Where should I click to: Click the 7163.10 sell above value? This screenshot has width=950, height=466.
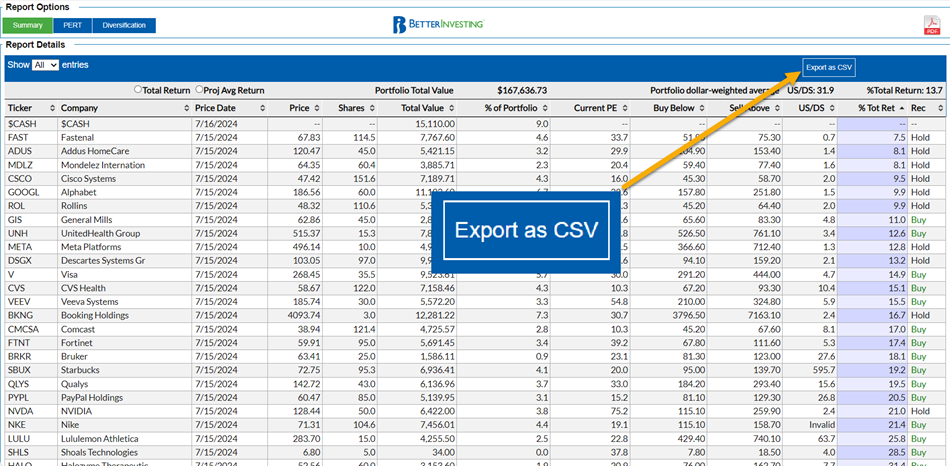[765, 315]
